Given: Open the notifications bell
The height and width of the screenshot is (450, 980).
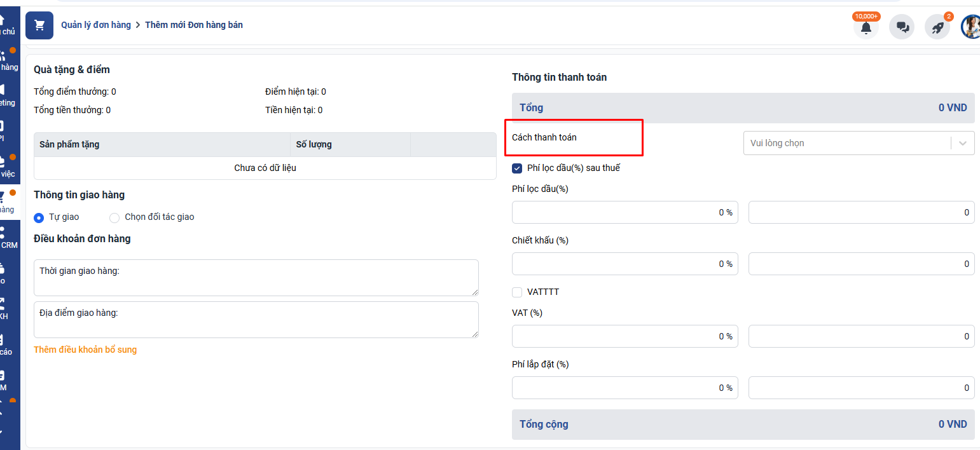Looking at the screenshot, I should [x=866, y=27].
